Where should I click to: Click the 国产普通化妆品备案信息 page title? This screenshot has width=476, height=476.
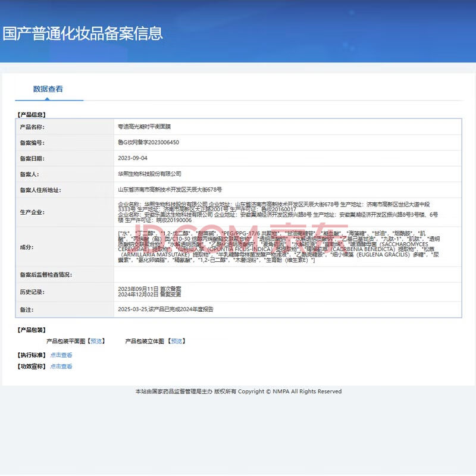[83, 33]
